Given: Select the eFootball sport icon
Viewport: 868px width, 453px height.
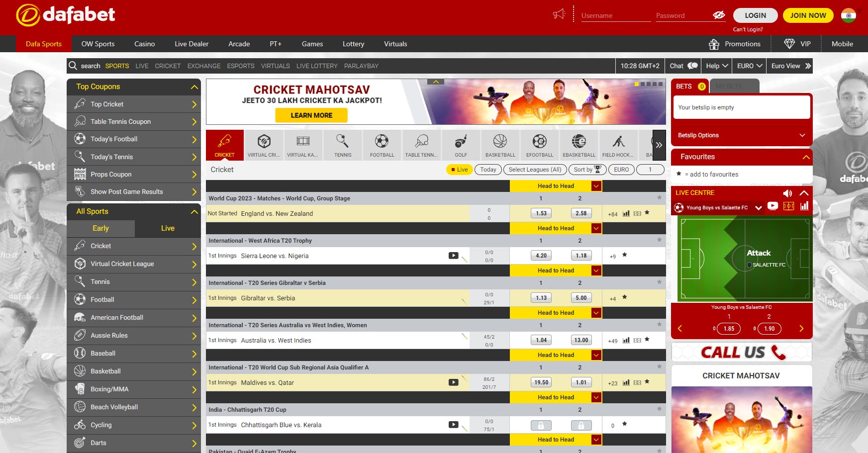Looking at the screenshot, I should pyautogui.click(x=540, y=145).
